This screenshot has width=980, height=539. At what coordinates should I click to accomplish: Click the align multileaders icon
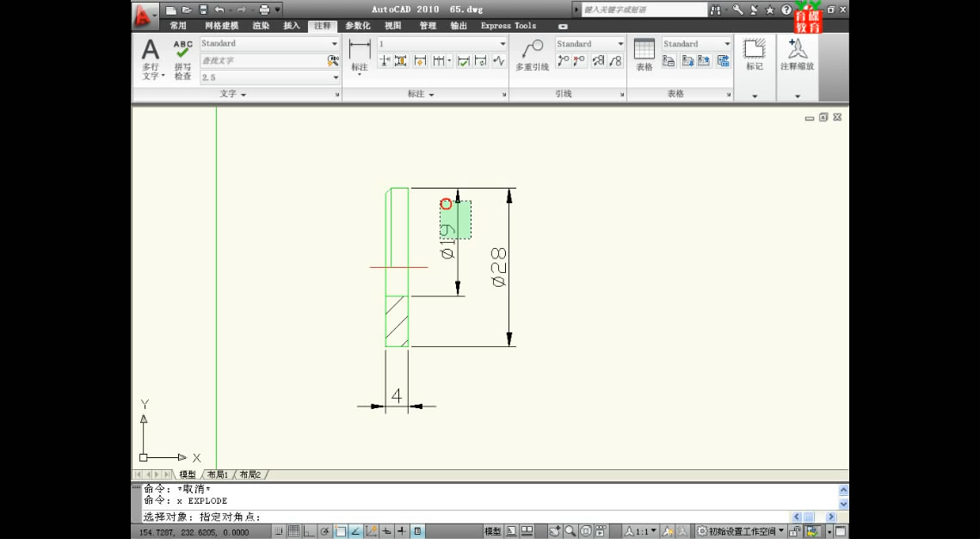tap(598, 60)
